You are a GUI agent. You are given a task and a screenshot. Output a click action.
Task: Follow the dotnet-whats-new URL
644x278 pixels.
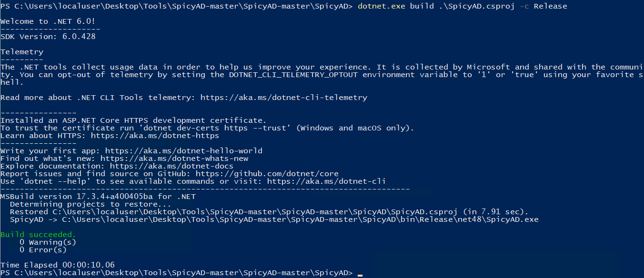click(x=174, y=159)
